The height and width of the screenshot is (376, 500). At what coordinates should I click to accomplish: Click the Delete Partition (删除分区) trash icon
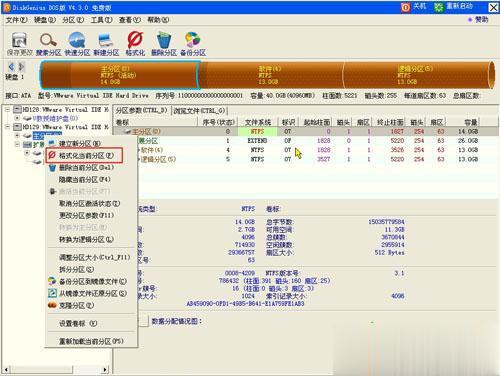[x=164, y=40]
